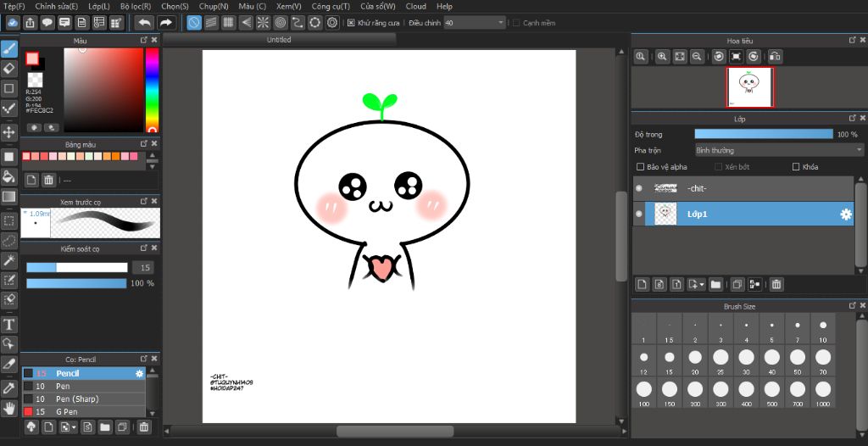Delete layer using trash icon in Lớp panel

[x=776, y=284]
